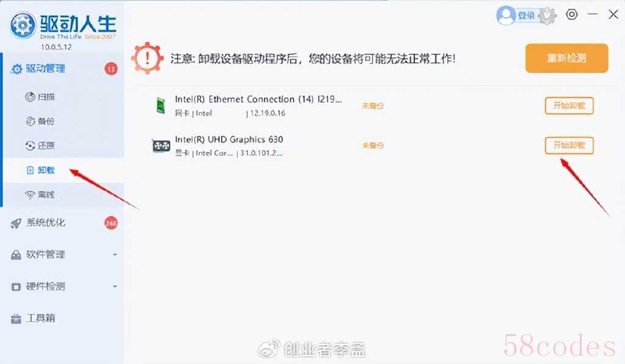Click the toolbox icon for 工具箱

point(16,319)
